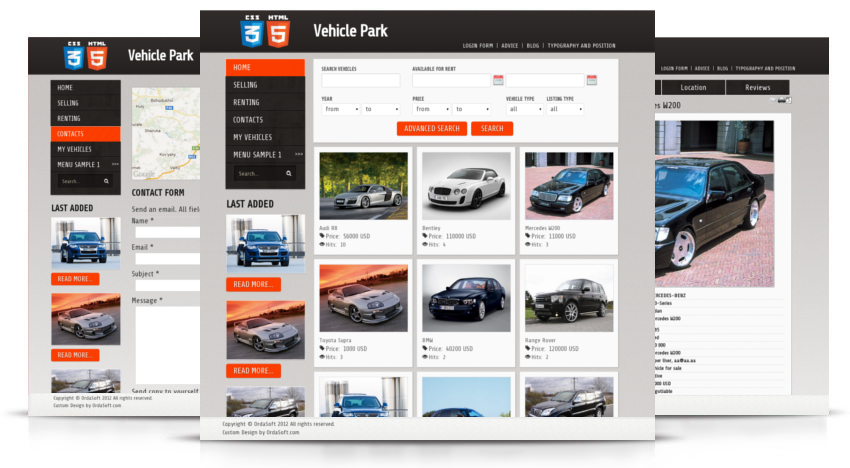Click the HTML5 logo in left window header
The height and width of the screenshot is (468, 850).
(x=97, y=55)
